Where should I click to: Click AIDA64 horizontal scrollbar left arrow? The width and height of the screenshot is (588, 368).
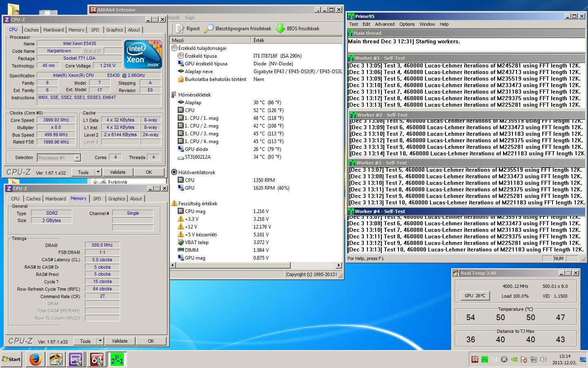(173, 265)
